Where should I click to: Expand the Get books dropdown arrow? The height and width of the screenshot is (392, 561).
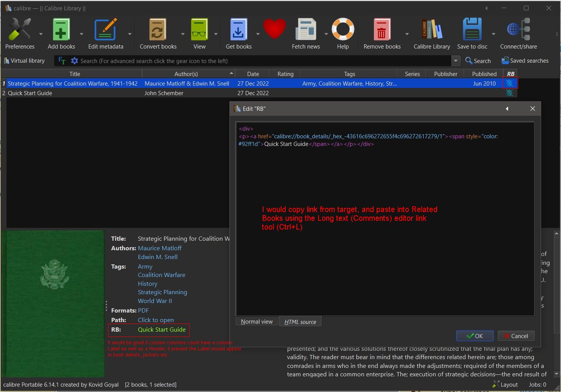click(x=258, y=34)
